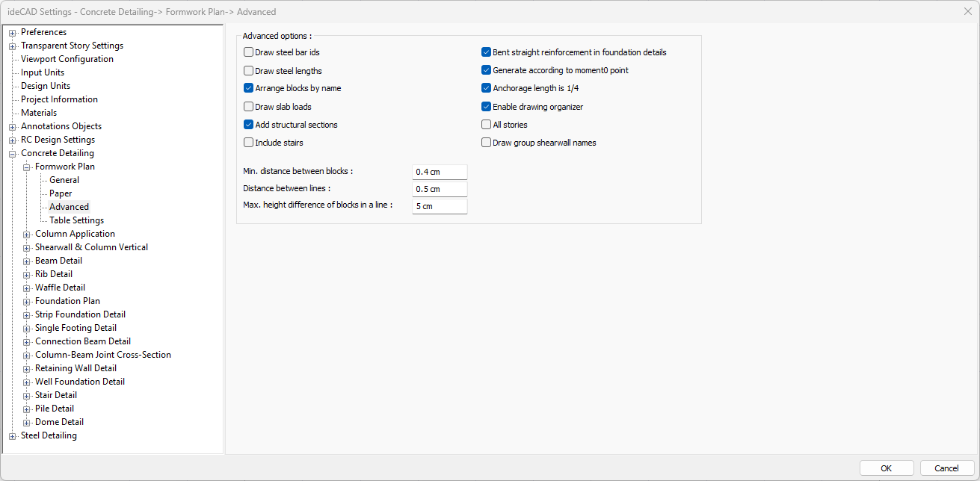Select Steel Detailing tree label
Screen dimensions: 980x481
tap(49, 435)
